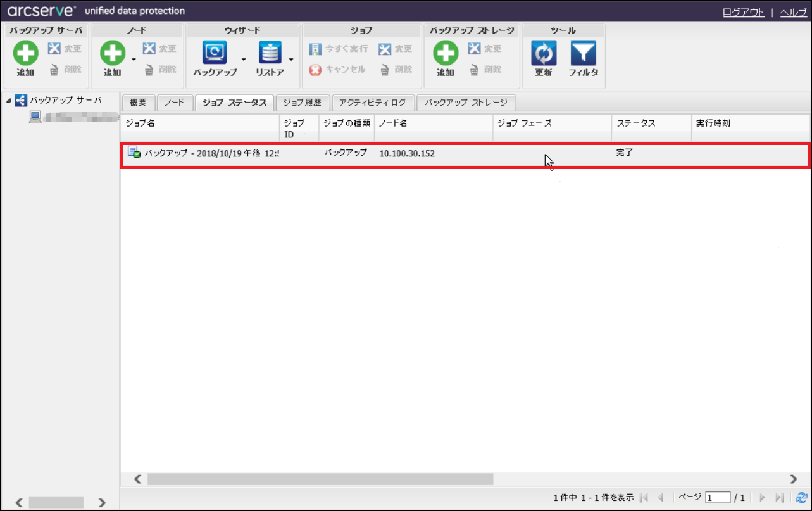The height and width of the screenshot is (511, 812).
Task: Select the blurred server under バックアップ サーバ
Action: 80,117
